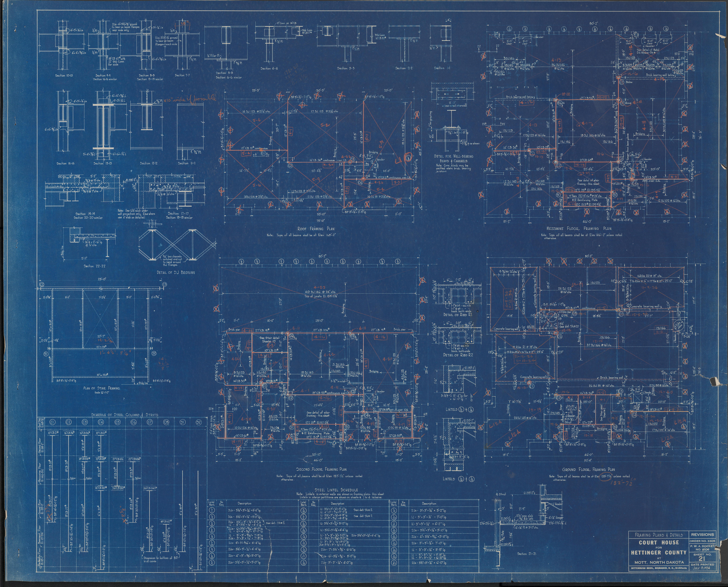Viewport: 728px width, 587px height.
Task: Click the "Section 5-5" label
Action: point(224,73)
